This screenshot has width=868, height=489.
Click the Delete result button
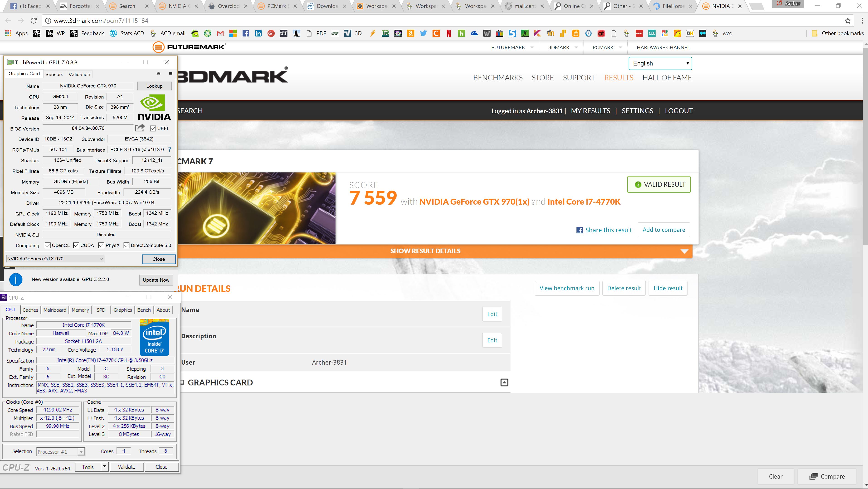coord(624,288)
